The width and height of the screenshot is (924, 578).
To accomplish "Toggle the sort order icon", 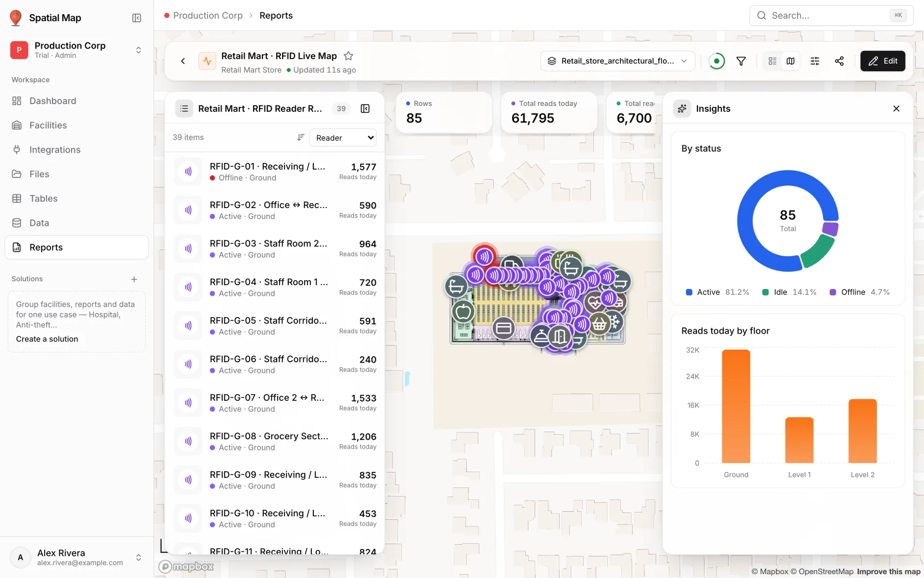I will [301, 138].
